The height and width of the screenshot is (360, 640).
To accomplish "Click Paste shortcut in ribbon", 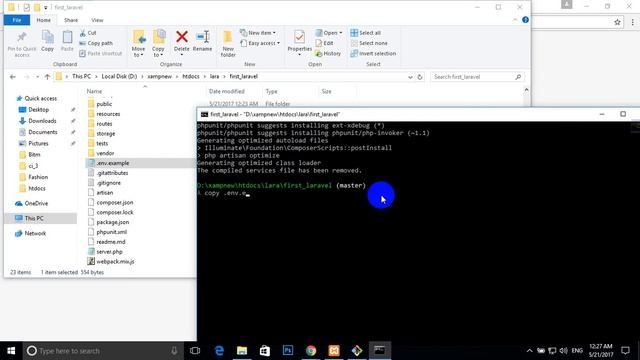I will point(100,53).
